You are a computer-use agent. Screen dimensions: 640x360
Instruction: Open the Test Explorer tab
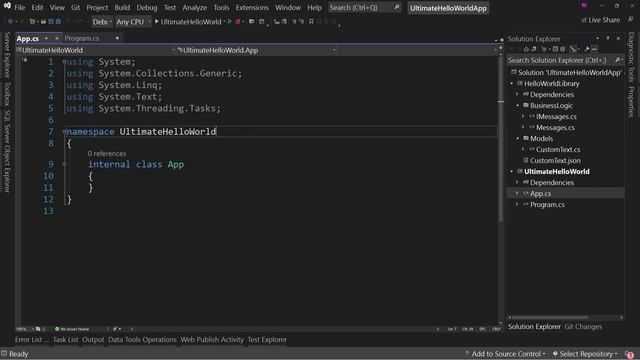(267, 340)
